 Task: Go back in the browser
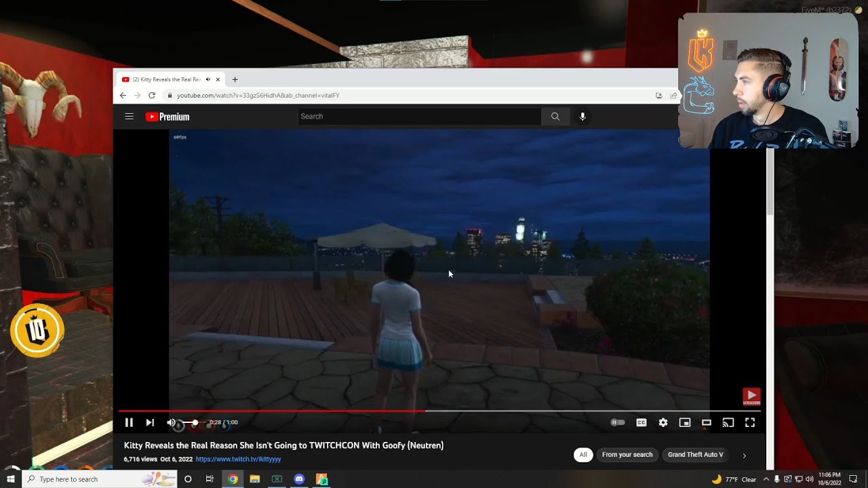[x=123, y=96]
